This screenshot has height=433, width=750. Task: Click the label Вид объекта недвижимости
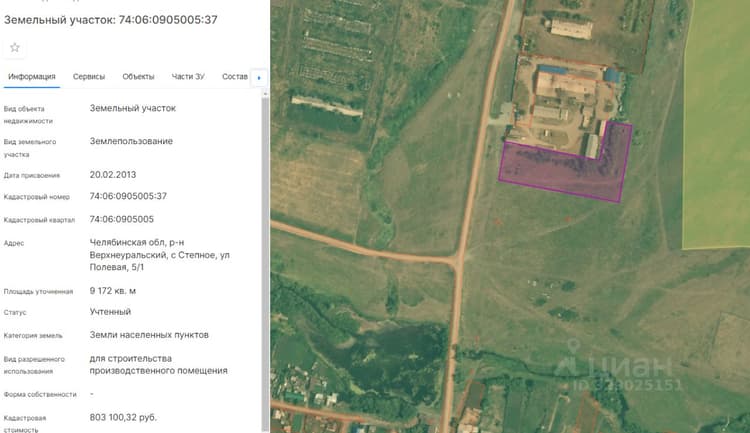pyautogui.click(x=28, y=115)
